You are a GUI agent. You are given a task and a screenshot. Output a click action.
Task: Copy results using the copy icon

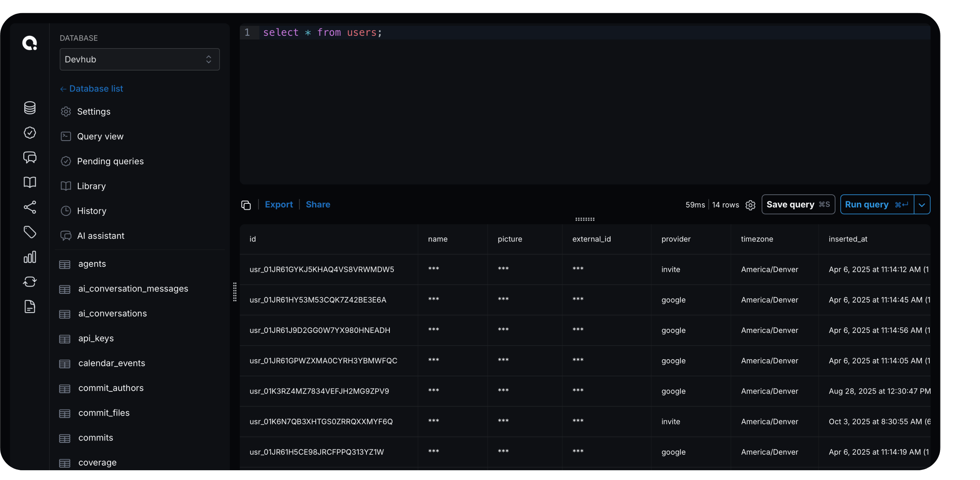[246, 205]
